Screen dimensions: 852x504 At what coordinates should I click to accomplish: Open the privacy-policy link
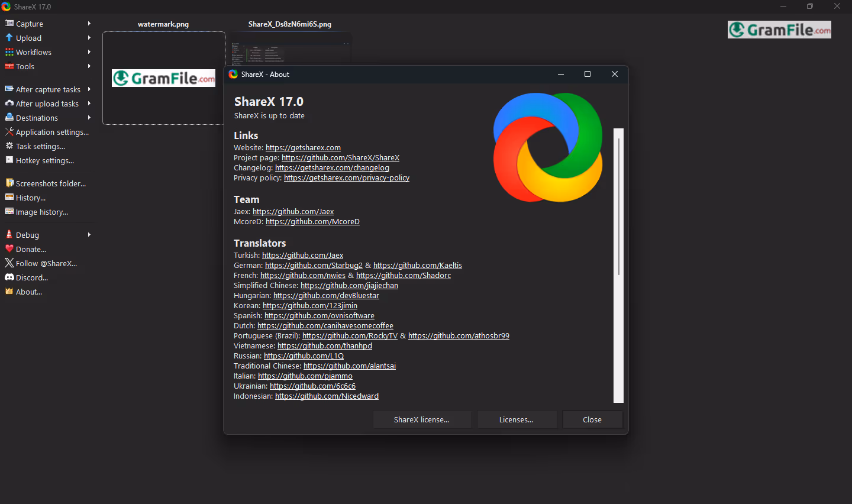pos(347,178)
